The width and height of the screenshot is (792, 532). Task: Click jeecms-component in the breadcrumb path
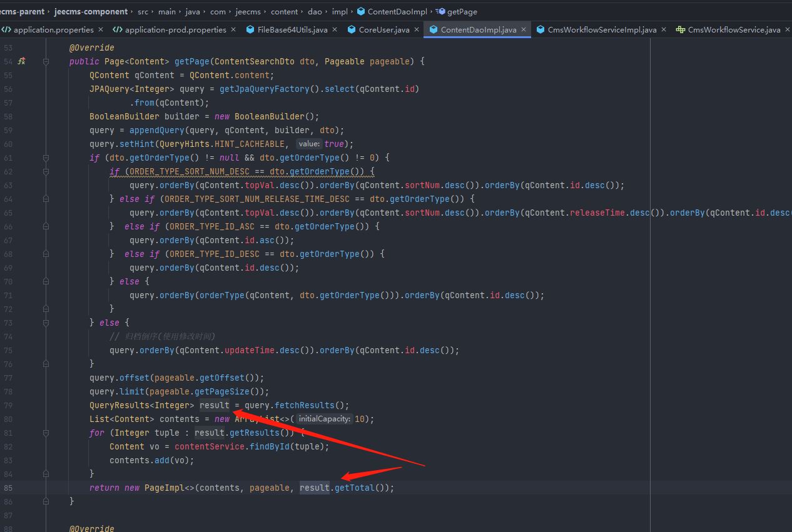(x=91, y=11)
